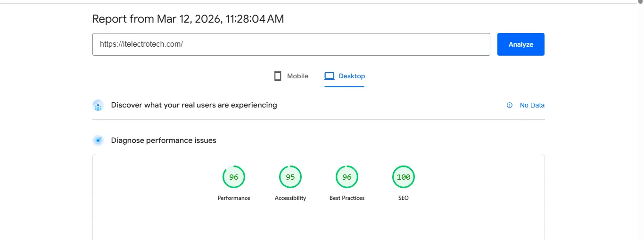Open the No Data link

pos(532,105)
